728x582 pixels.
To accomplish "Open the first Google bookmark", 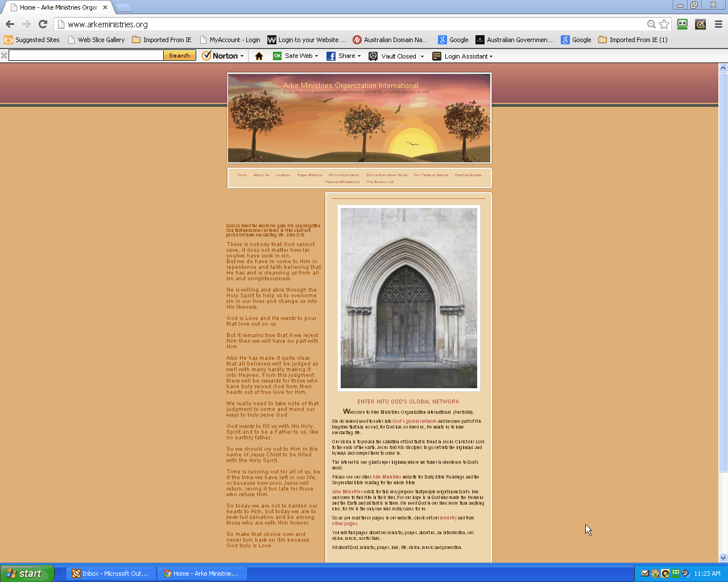I will [453, 40].
